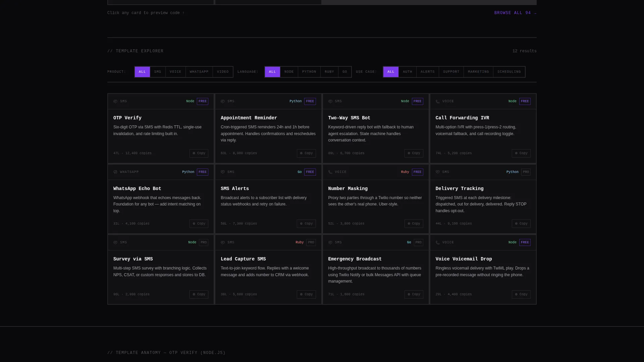Open the Voice Voicemail Drop card title
The image size is (644, 362).
464,259
